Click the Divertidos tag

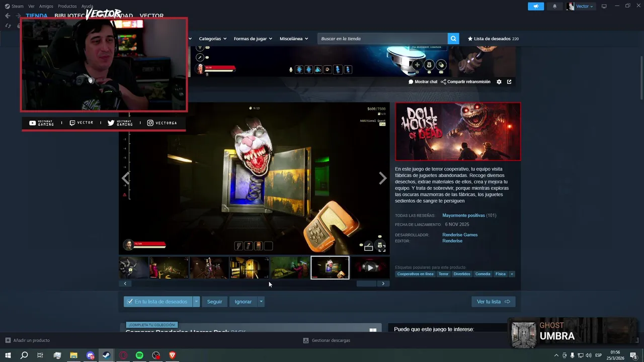(x=461, y=274)
